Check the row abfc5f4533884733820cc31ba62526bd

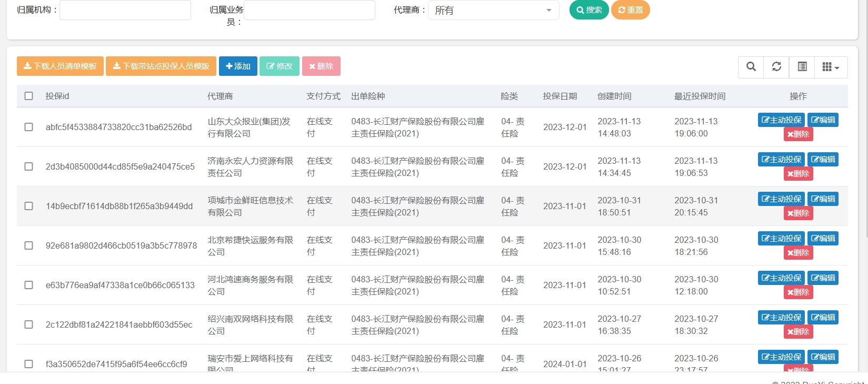[x=28, y=127]
